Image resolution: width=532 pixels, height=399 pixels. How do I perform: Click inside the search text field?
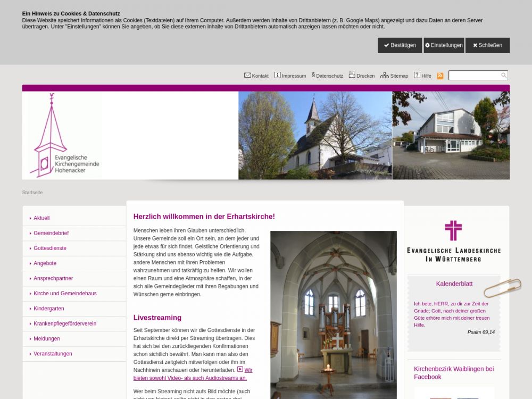point(474,76)
